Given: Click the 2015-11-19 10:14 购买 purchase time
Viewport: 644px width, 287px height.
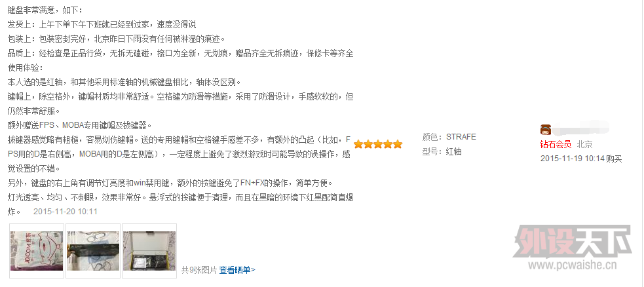Looking at the screenshot, I should 581,159.
